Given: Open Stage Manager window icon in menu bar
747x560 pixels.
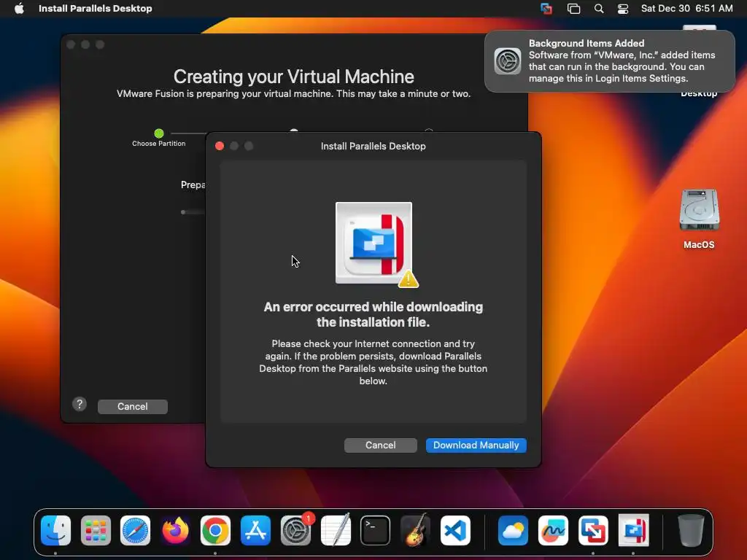Looking at the screenshot, I should [x=573, y=9].
